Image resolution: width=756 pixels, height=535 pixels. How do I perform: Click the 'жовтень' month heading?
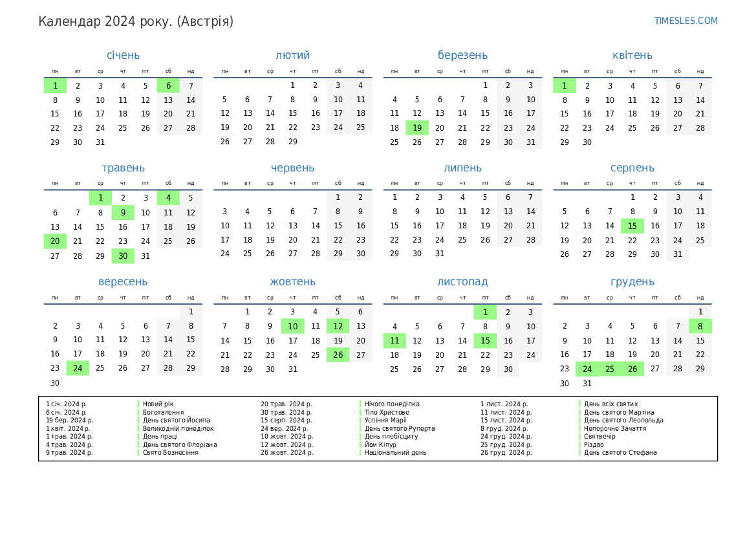(292, 282)
